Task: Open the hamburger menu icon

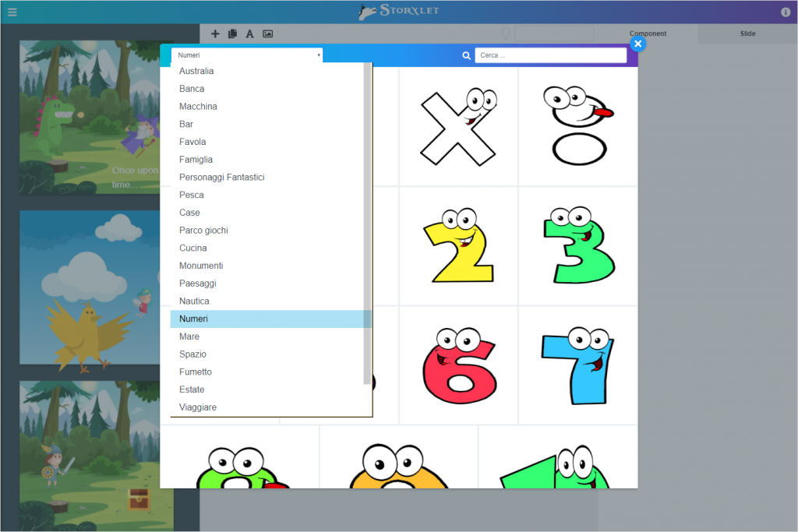Action: click(x=12, y=12)
